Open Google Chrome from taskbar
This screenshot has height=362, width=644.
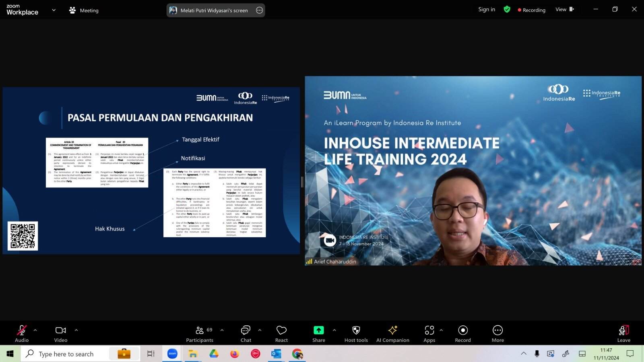[x=297, y=354]
